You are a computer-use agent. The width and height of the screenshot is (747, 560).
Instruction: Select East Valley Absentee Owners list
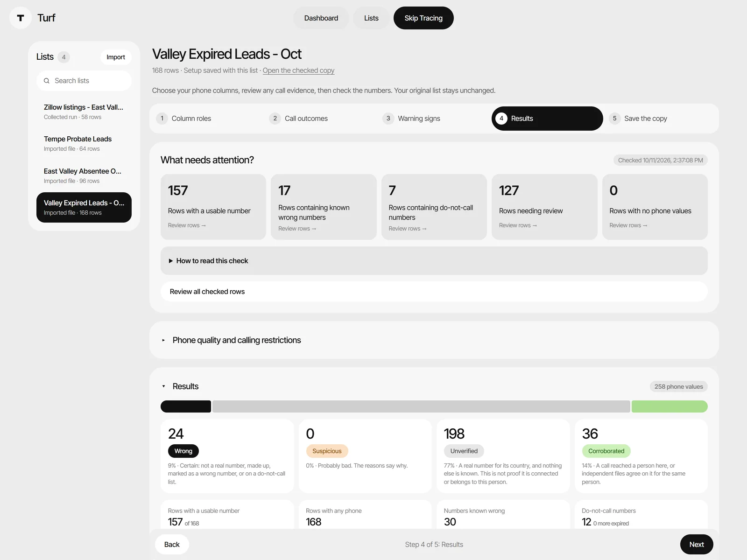[x=84, y=175]
